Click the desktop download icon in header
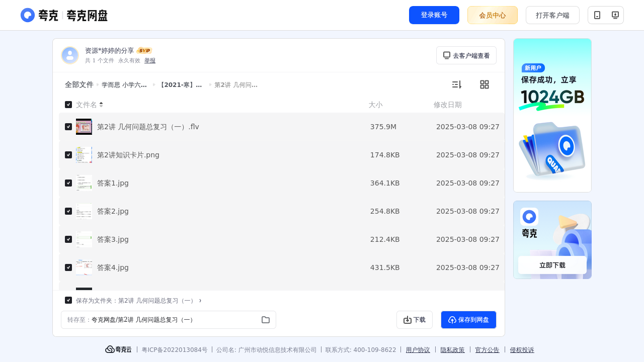 (615, 15)
